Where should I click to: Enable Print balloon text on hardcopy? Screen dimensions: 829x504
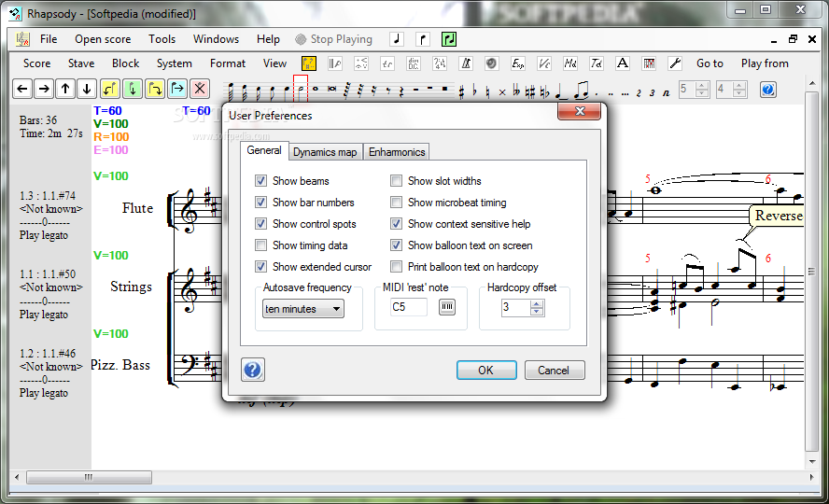(x=396, y=267)
